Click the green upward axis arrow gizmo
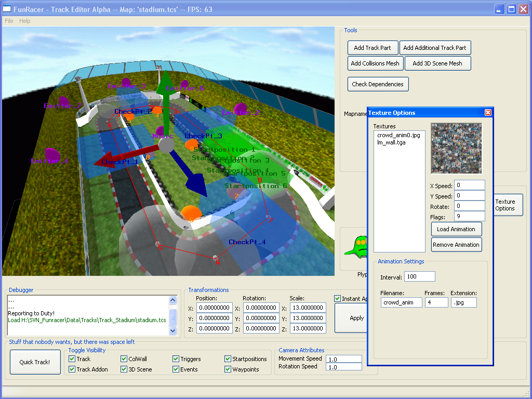This screenshot has width=532, height=399. (x=165, y=99)
